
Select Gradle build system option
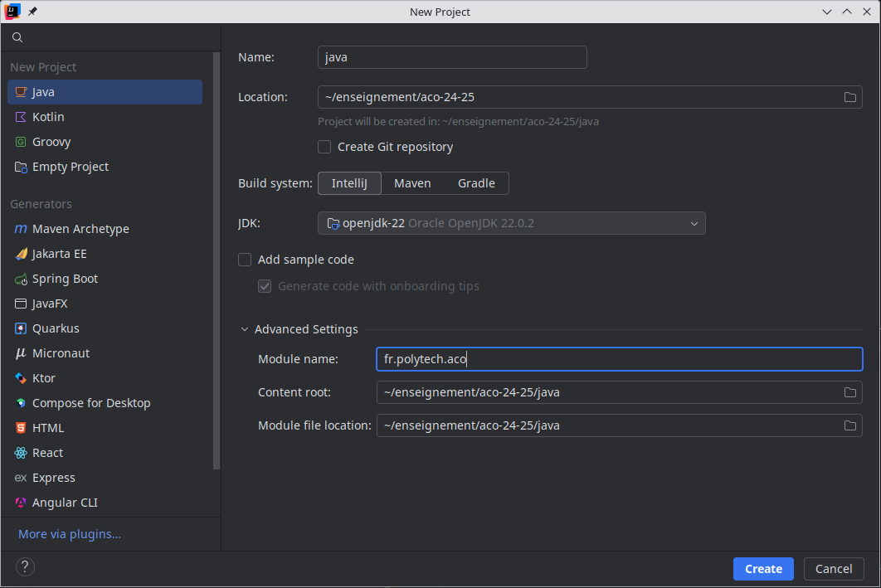point(476,183)
